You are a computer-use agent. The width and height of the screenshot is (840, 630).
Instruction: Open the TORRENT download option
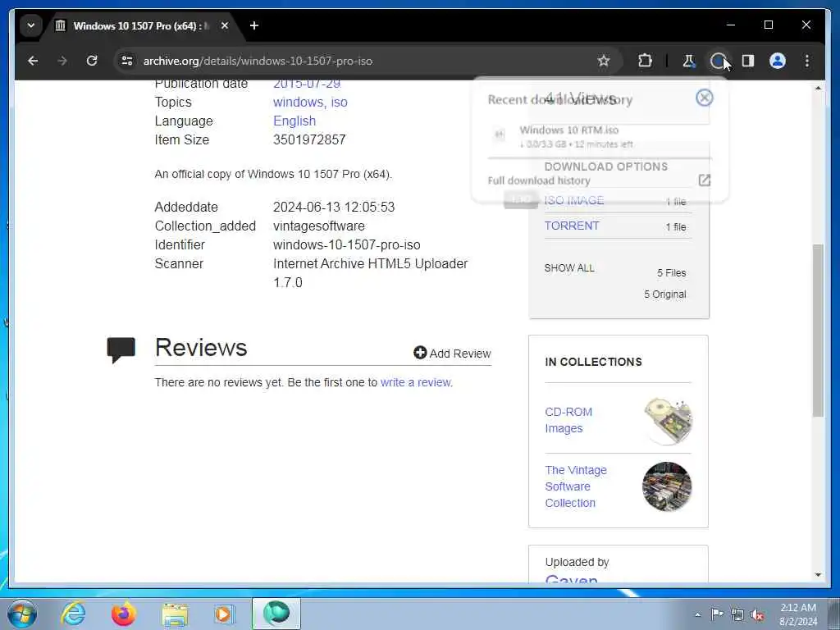point(572,226)
